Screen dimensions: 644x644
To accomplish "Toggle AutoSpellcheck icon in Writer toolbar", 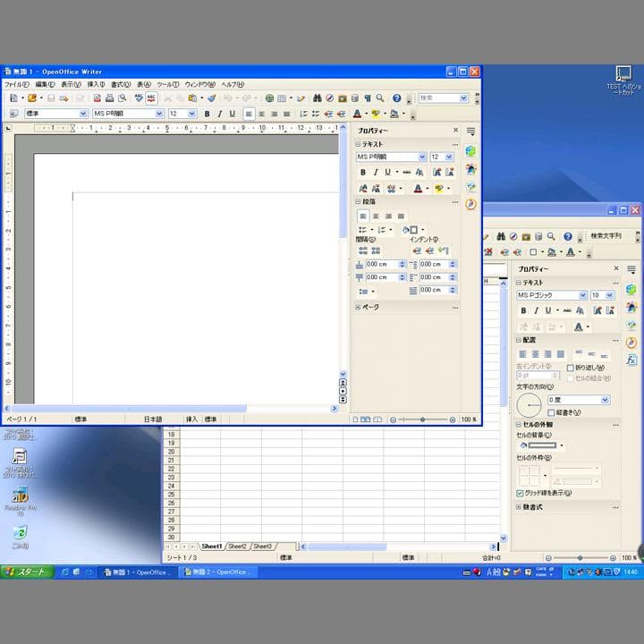I will pyautogui.click(x=151, y=98).
